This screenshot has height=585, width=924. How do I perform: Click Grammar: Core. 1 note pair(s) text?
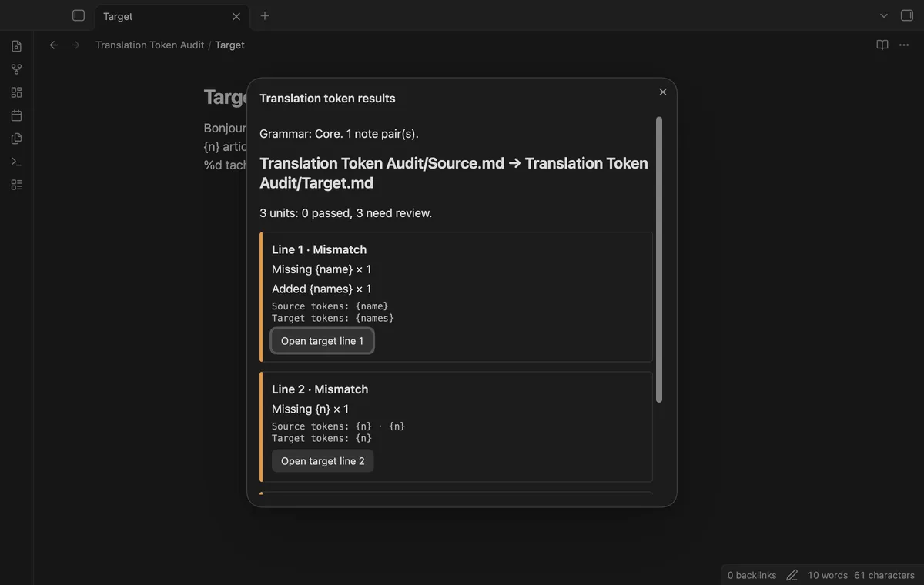coord(339,134)
